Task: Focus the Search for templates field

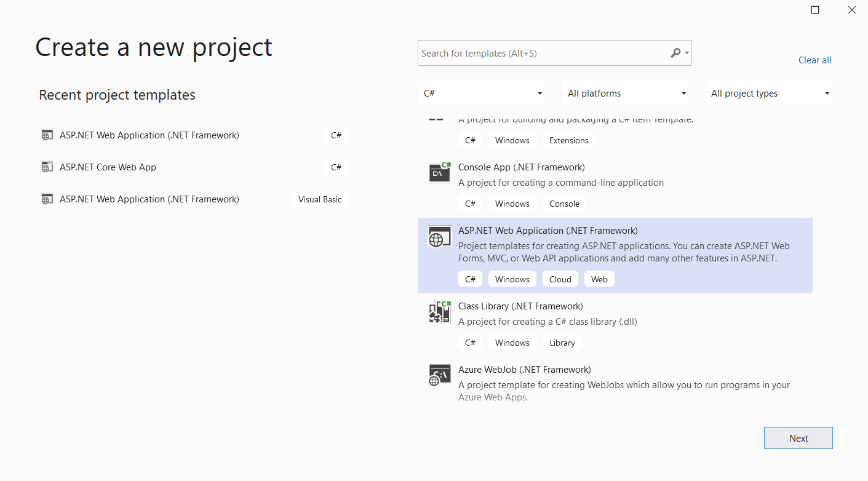Action: (x=554, y=53)
